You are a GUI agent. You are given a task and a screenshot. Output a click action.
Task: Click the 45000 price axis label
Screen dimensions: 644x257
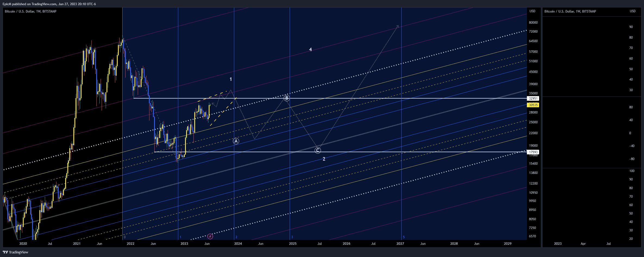pos(533,72)
